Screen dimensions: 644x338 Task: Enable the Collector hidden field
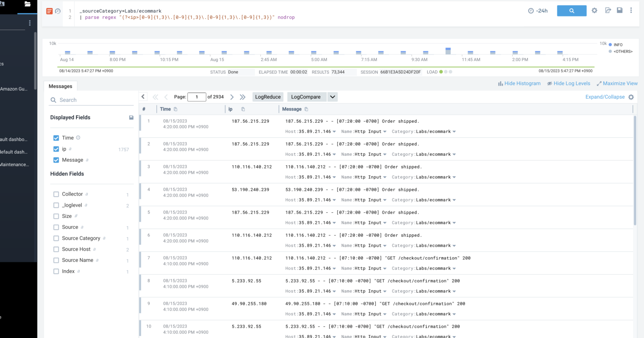pos(56,194)
